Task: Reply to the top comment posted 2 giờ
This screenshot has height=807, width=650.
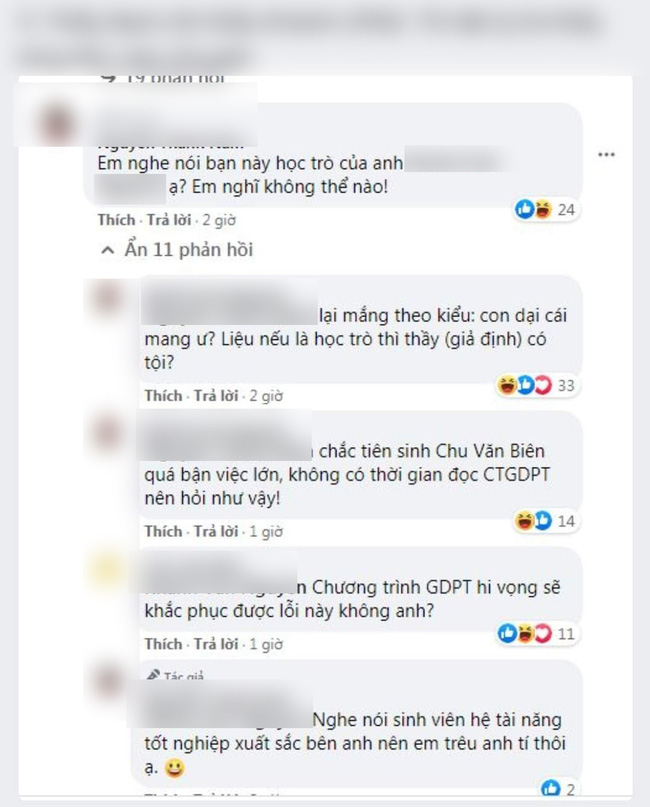Action: coord(169,220)
